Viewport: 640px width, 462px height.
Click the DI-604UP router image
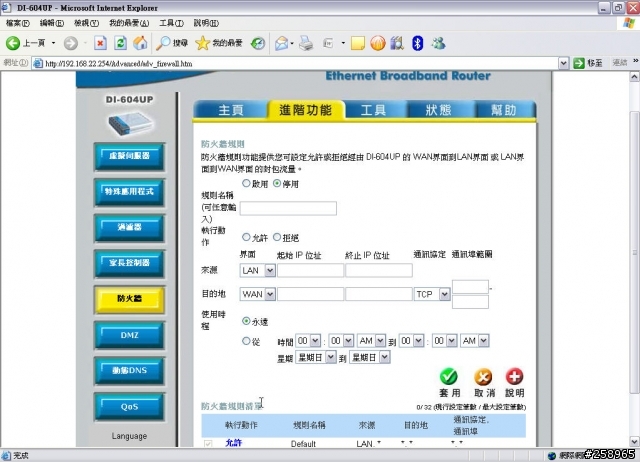pos(130,123)
